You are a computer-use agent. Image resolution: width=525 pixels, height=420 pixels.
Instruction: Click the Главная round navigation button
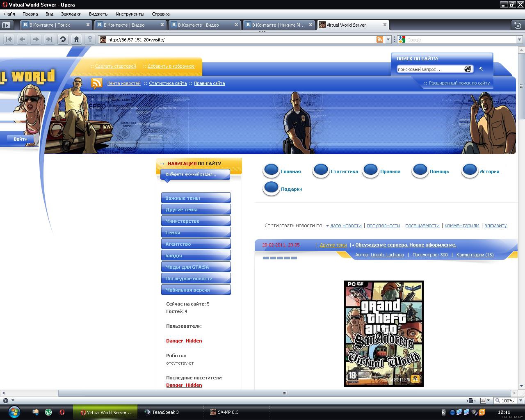[x=271, y=171]
